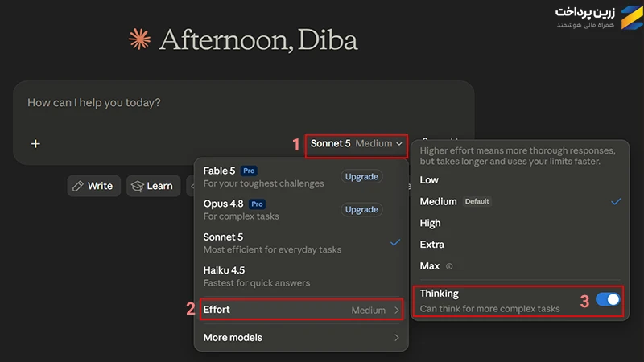Click the graduation cap Learn icon

(x=137, y=187)
